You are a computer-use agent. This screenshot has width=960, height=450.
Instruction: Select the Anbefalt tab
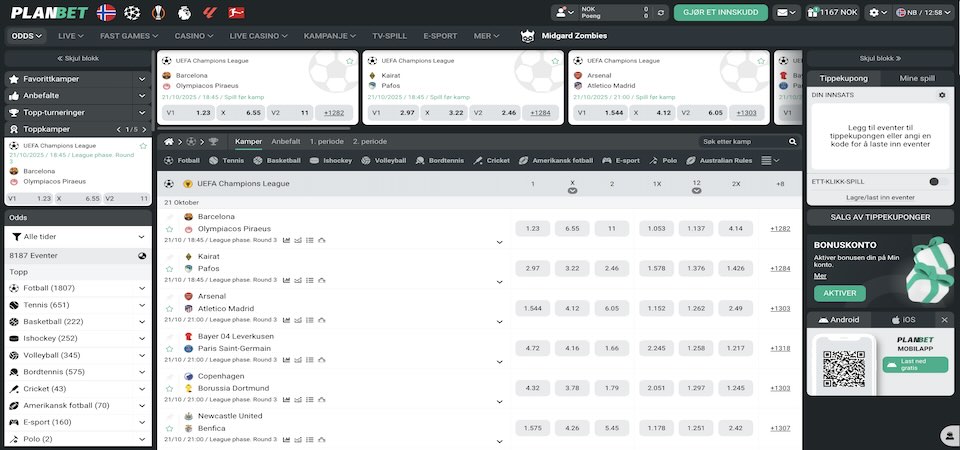coord(286,142)
